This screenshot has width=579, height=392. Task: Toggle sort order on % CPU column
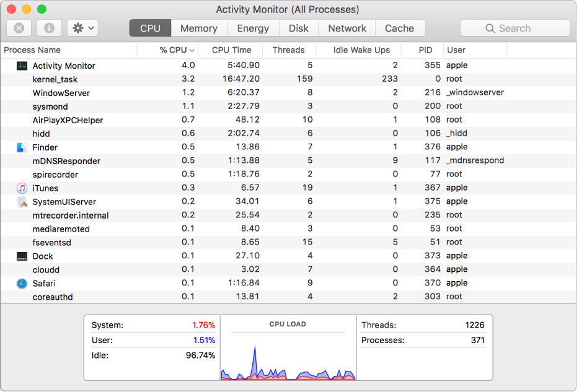[176, 50]
